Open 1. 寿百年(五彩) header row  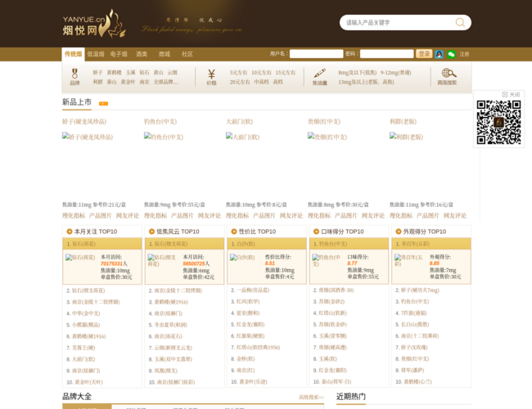pos(431,244)
